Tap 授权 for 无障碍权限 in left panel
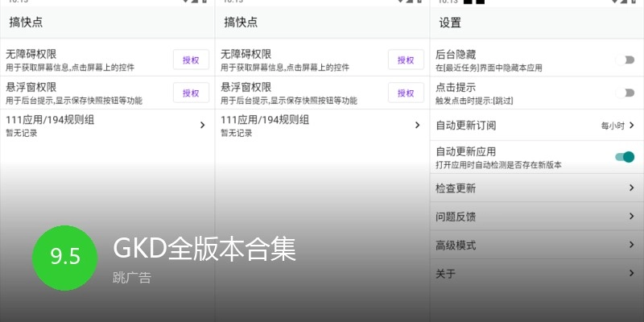 [191, 60]
